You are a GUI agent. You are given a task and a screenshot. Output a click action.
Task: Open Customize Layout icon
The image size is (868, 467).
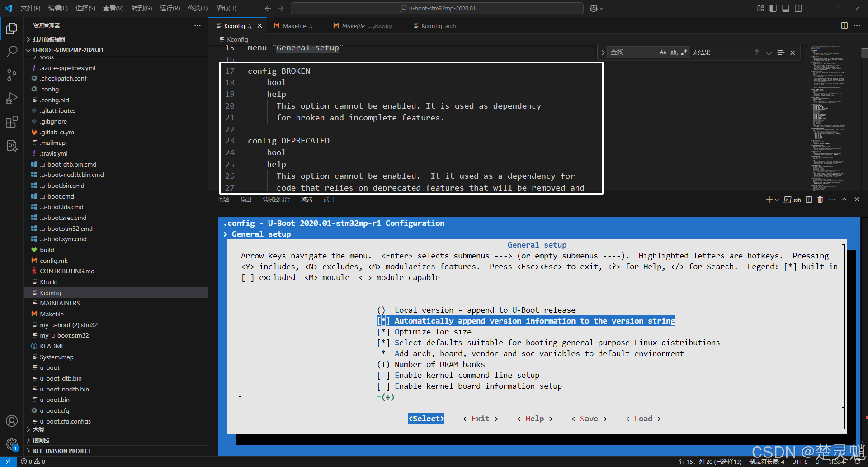[x=760, y=8]
